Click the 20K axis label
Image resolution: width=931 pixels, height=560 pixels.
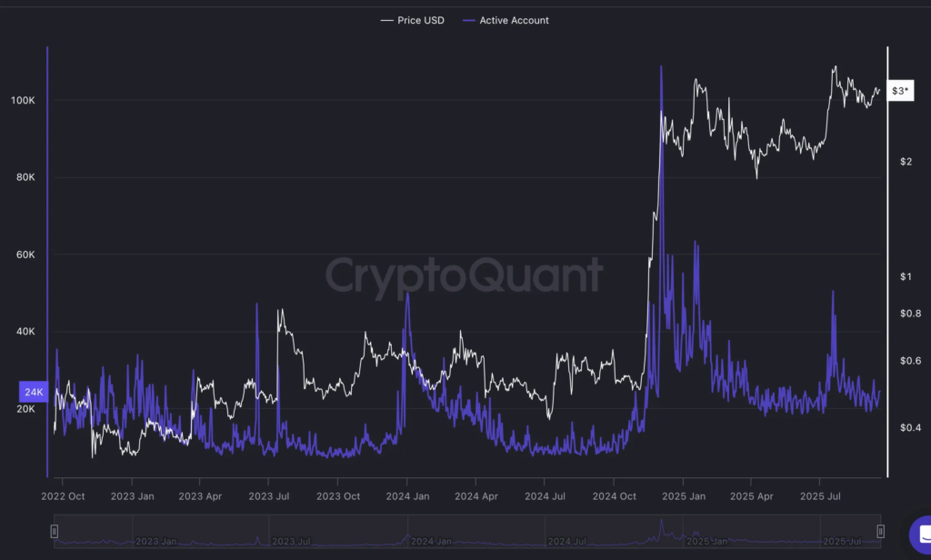point(25,409)
